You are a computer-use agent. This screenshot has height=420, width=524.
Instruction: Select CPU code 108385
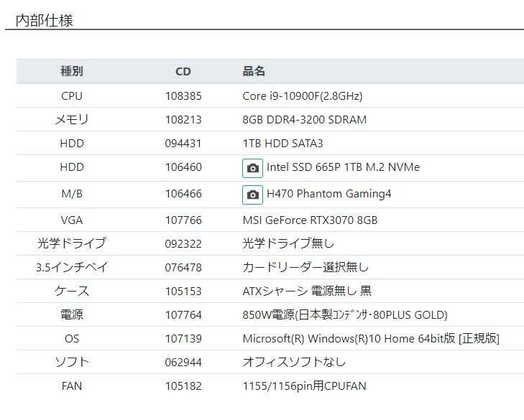[x=183, y=96]
